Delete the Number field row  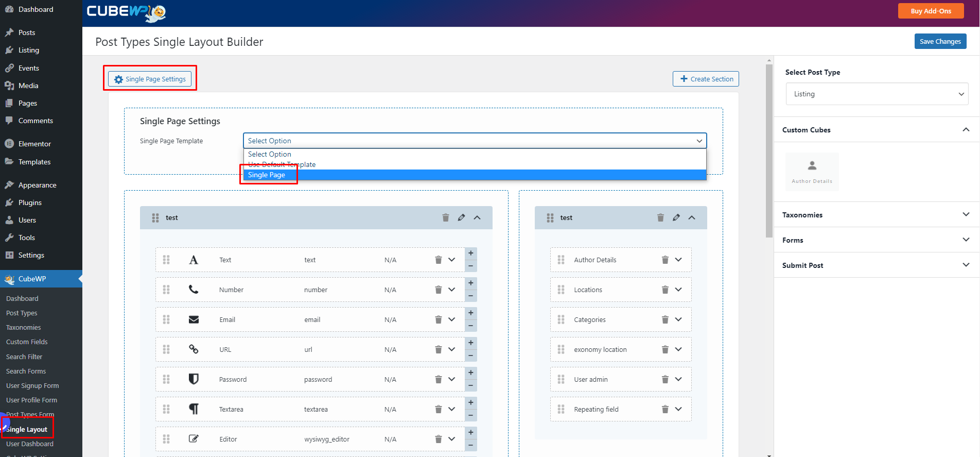(439, 290)
